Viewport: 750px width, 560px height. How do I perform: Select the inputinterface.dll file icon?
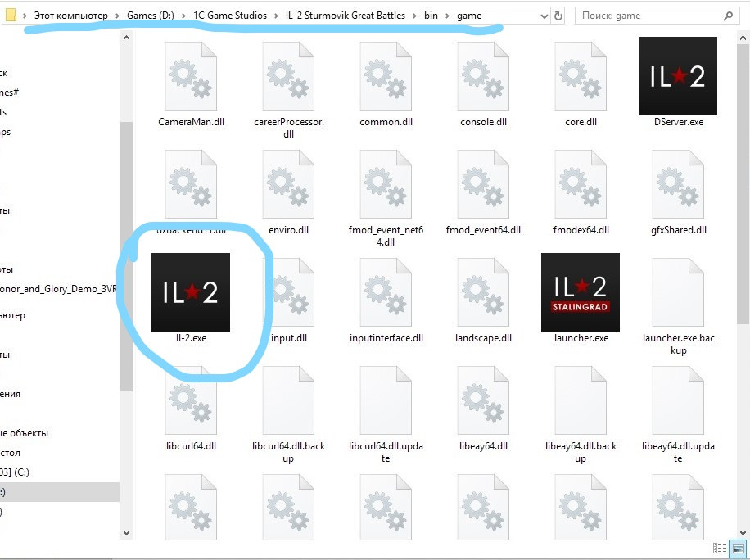coord(386,292)
